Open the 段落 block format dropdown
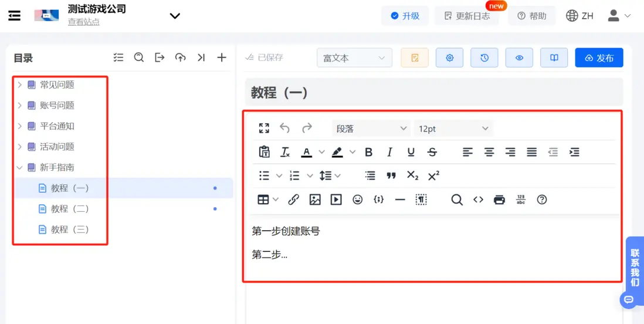The height and width of the screenshot is (324, 644). point(371,129)
